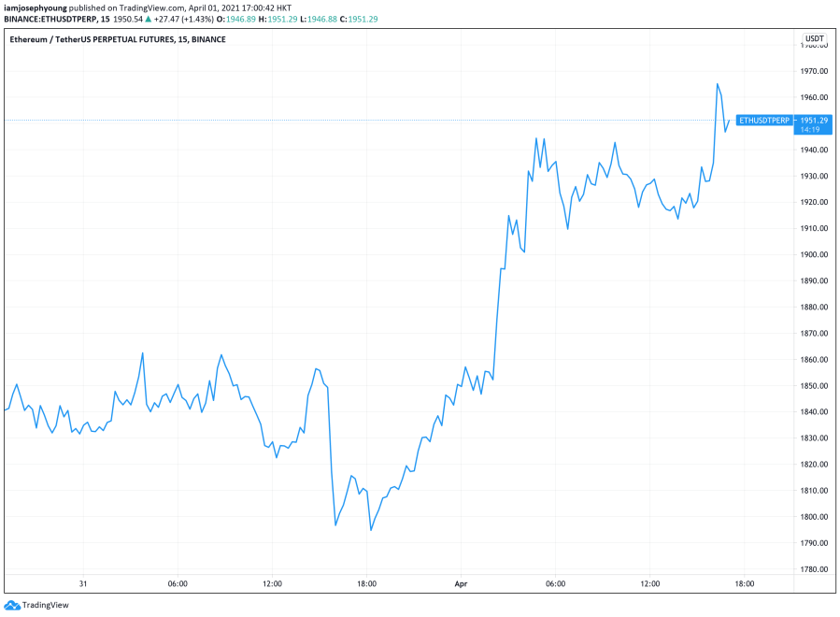The image size is (840, 617).
Task: Open the 15-minute timeframe selector
Action: coord(106,17)
